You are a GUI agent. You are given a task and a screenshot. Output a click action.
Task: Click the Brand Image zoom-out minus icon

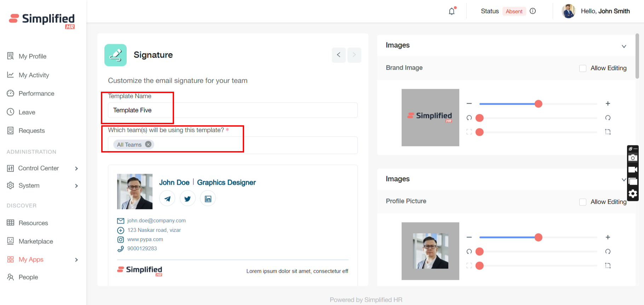coord(469,104)
